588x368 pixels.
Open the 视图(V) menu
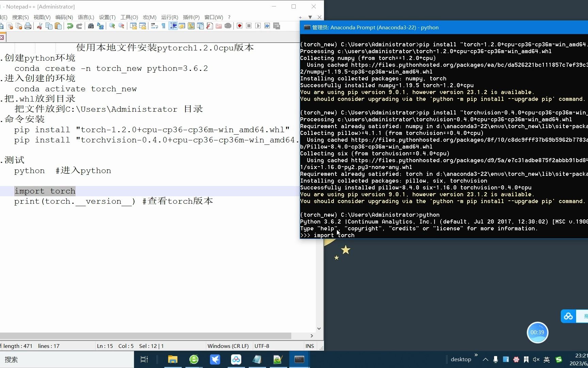42,17
